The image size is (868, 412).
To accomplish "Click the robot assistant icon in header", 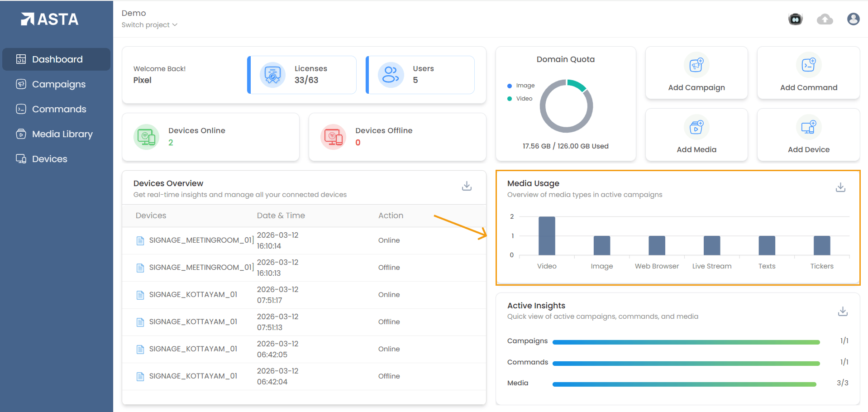I will 795,19.
